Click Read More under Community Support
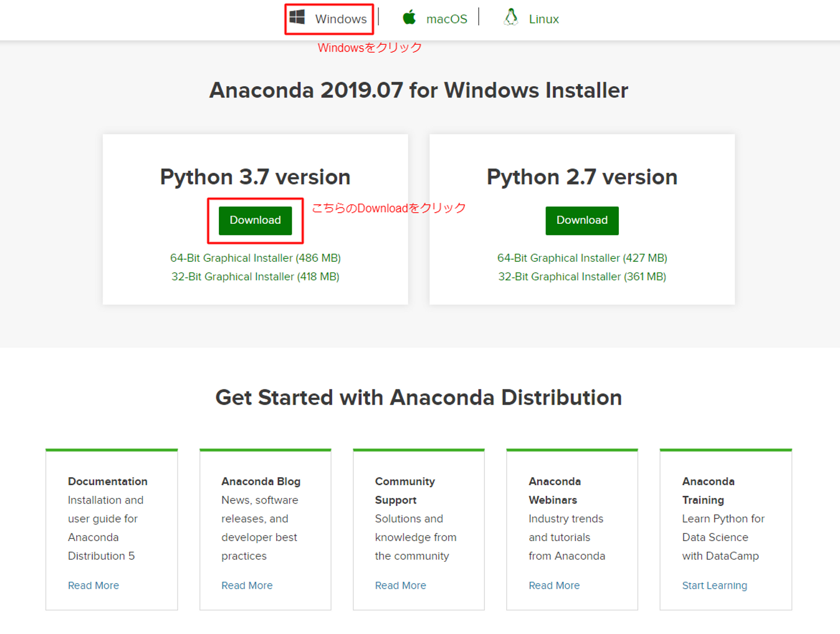840x634 pixels. 400,585
